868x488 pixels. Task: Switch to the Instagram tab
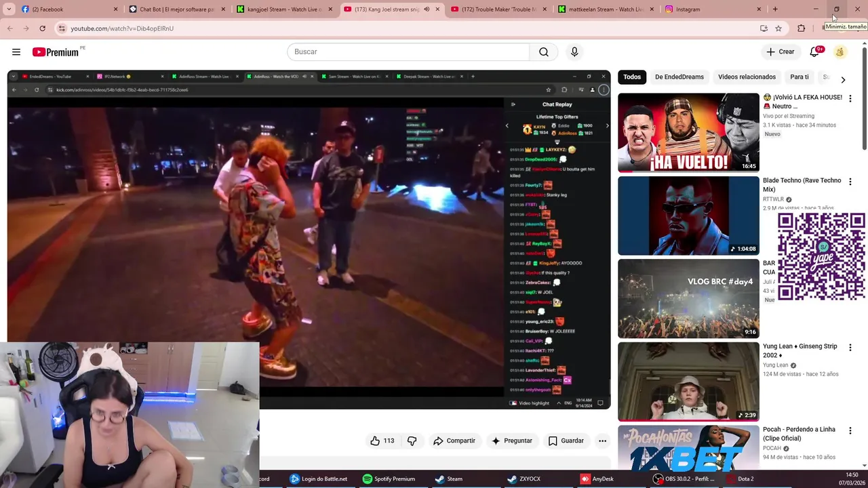[712, 9]
